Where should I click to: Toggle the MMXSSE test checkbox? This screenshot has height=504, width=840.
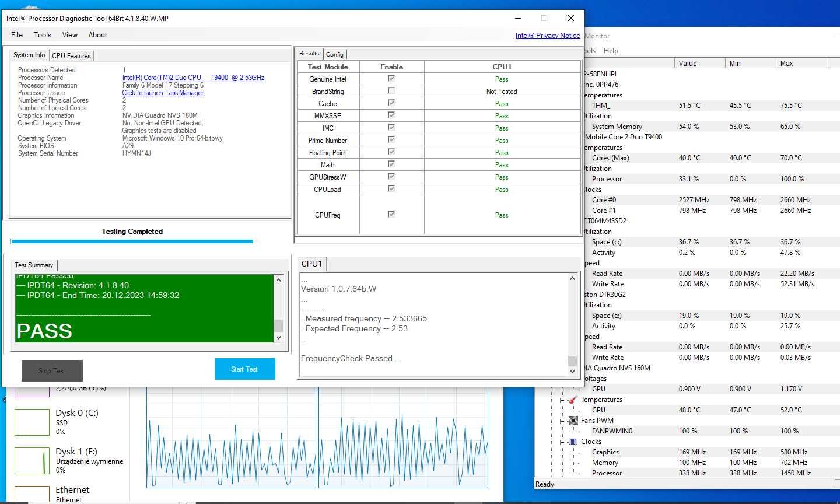click(x=391, y=115)
